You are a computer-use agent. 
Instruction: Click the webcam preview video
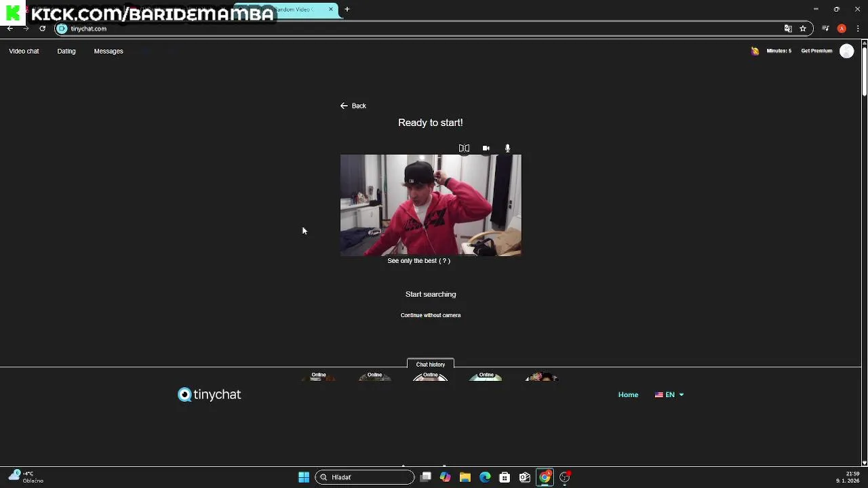pyautogui.click(x=431, y=205)
